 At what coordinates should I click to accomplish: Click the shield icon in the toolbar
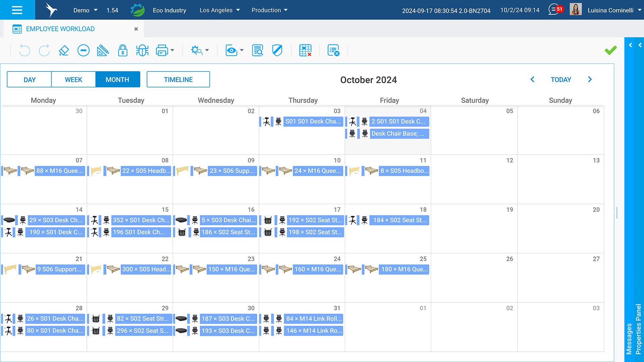tap(277, 51)
